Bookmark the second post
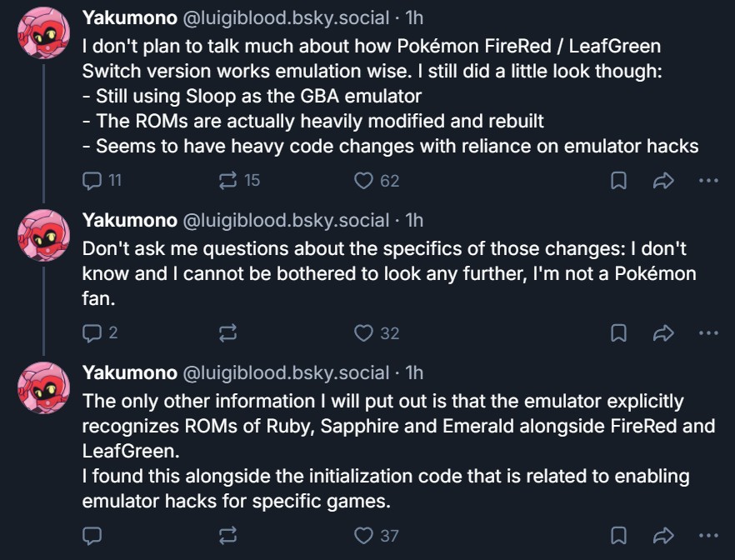The image size is (735, 560). (x=618, y=333)
